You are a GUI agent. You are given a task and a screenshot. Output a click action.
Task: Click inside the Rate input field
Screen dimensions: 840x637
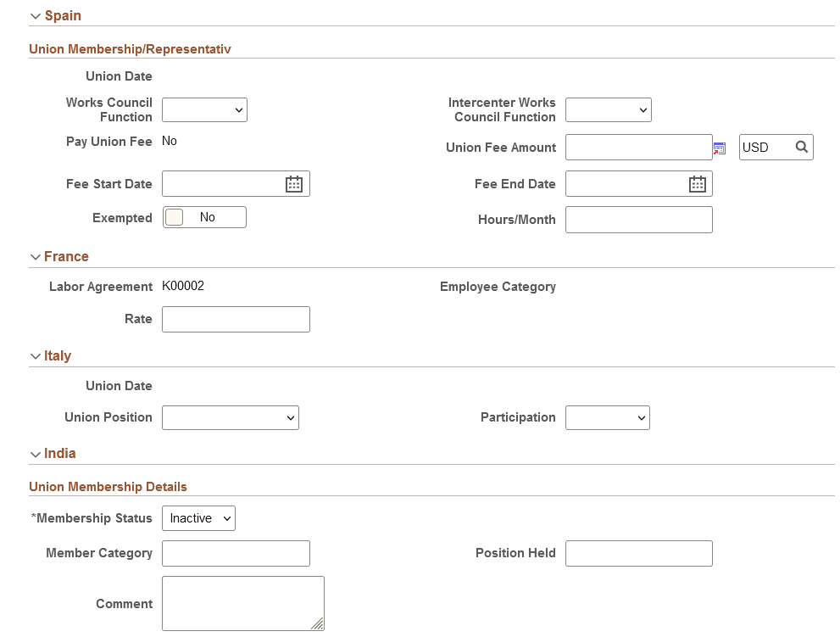(x=236, y=319)
